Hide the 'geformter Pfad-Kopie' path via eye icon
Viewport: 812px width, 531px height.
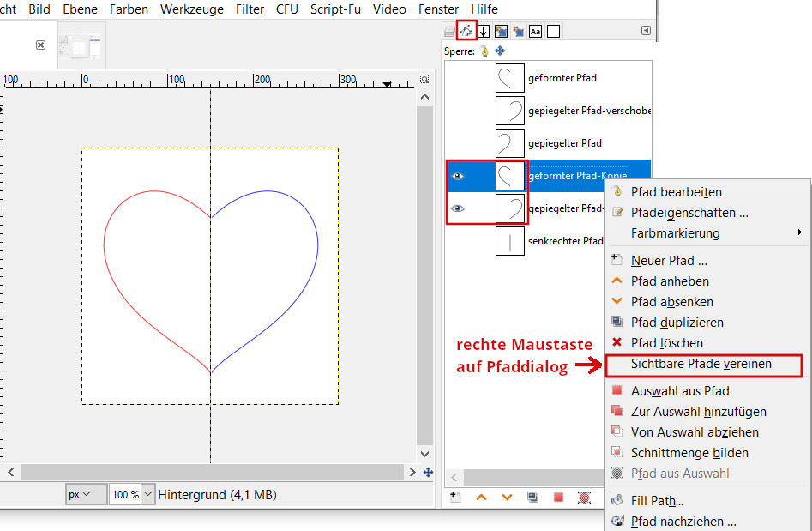pos(458,176)
